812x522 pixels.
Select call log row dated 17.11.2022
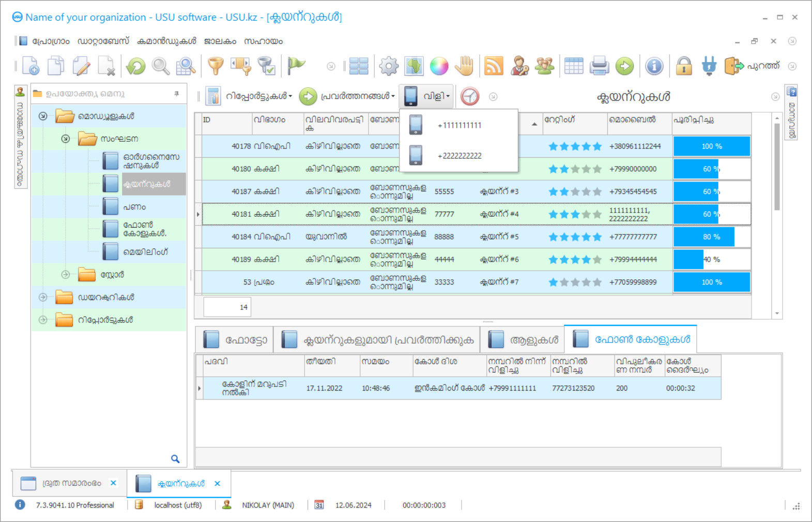click(x=462, y=388)
